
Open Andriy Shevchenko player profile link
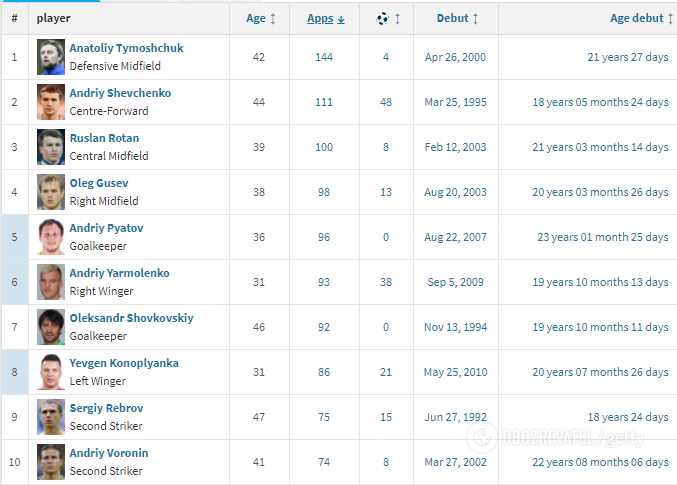120,93
